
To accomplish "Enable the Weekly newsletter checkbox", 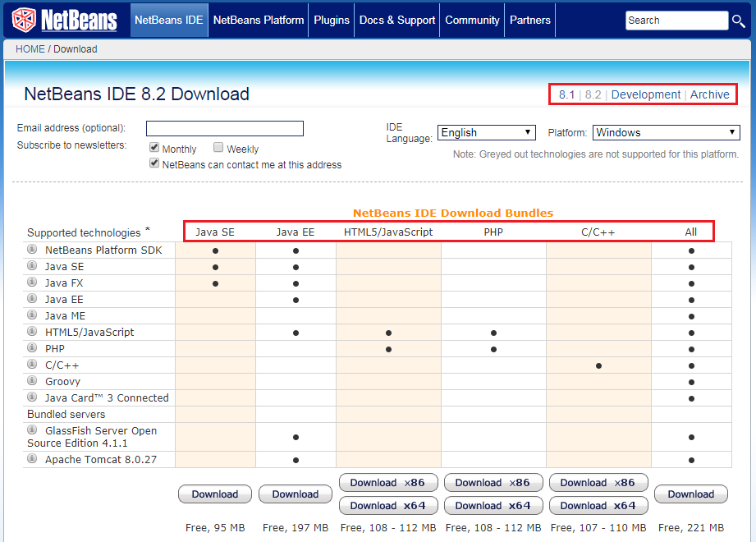I will point(218,148).
